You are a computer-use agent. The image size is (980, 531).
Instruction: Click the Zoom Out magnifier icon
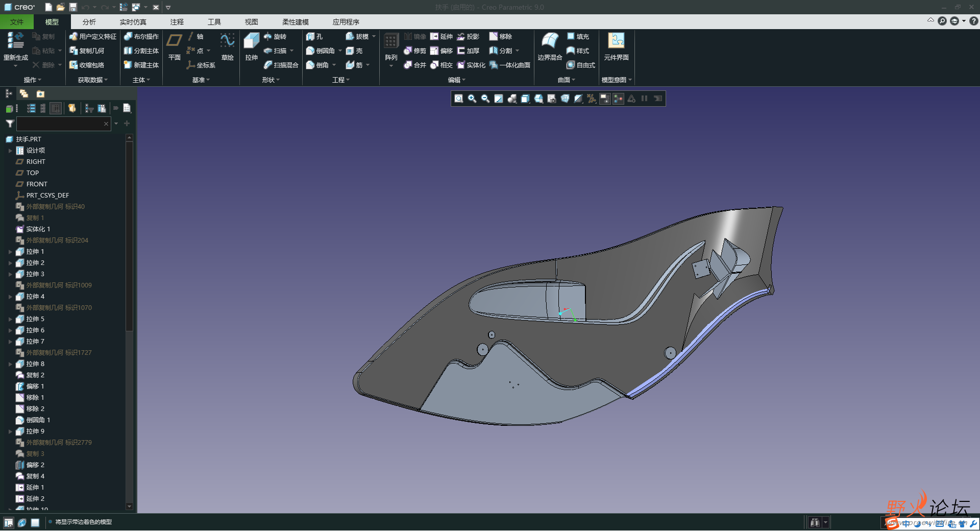pos(485,99)
